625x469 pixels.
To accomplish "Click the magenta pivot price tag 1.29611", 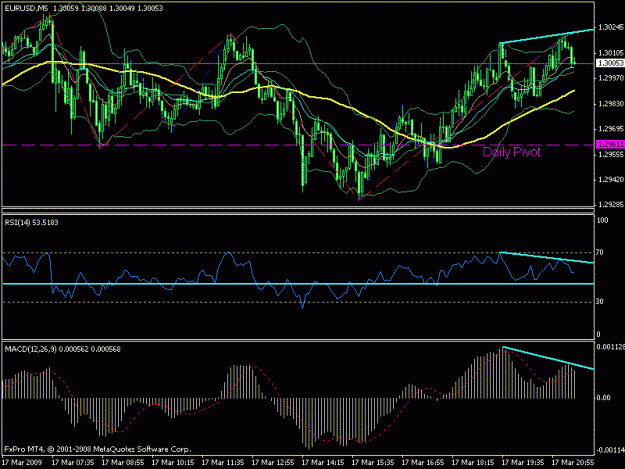I will (x=610, y=145).
